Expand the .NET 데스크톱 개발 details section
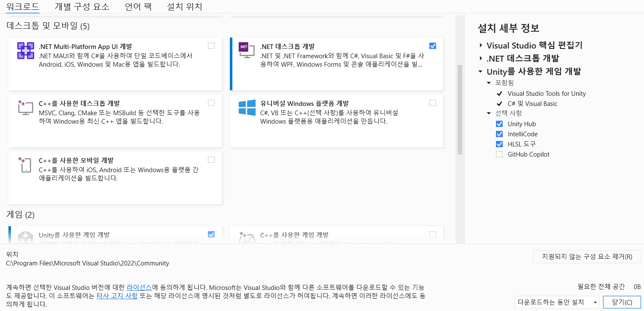644x311 pixels. [480, 59]
